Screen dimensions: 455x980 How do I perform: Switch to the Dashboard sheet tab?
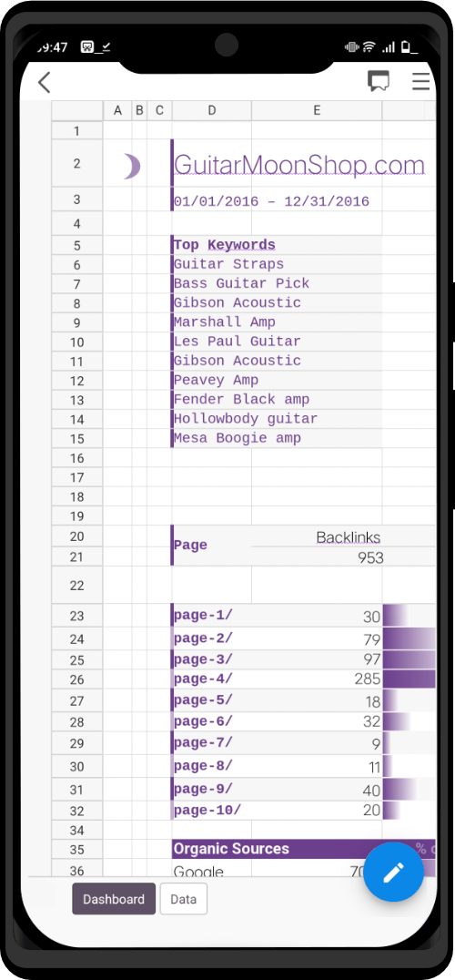click(114, 899)
